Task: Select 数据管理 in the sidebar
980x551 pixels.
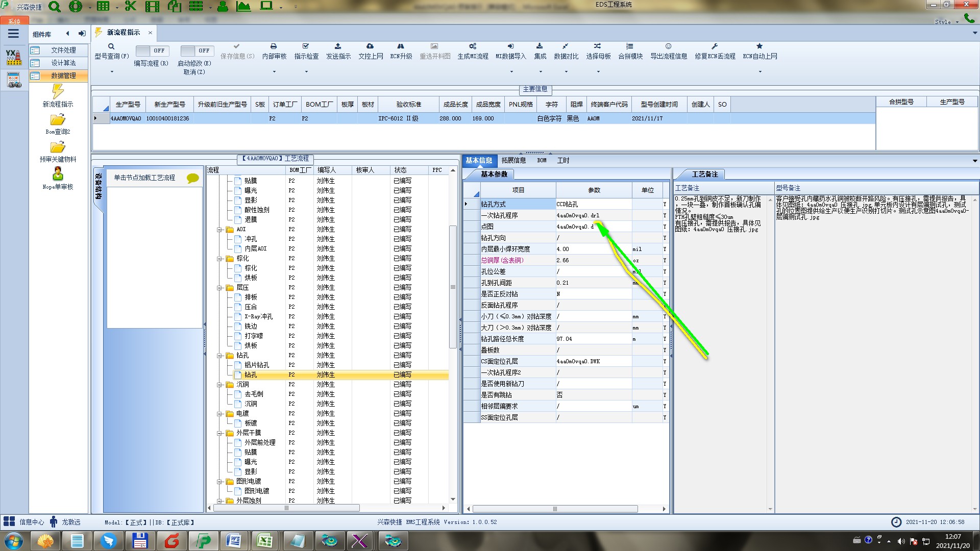Action: 63,76
